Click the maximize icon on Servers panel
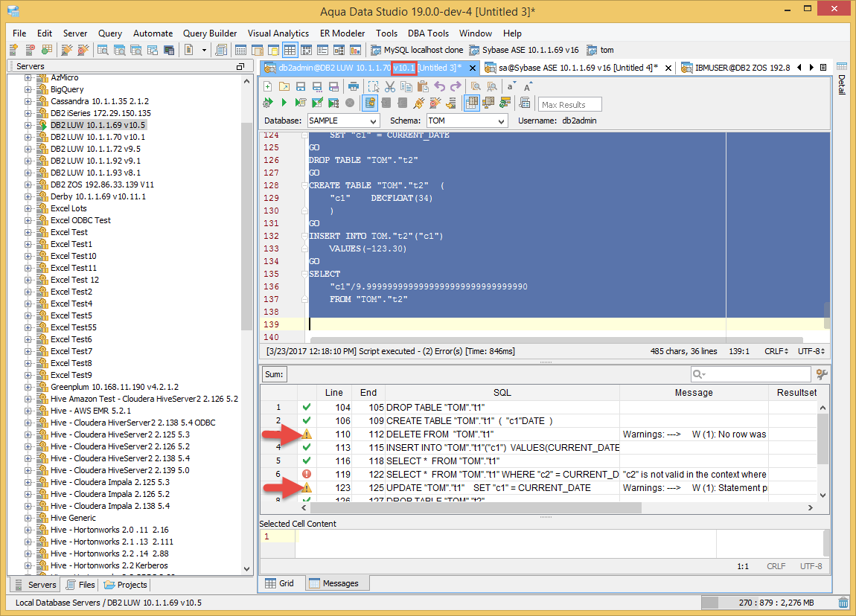Viewport: 856px width, 616px height. pyautogui.click(x=240, y=66)
